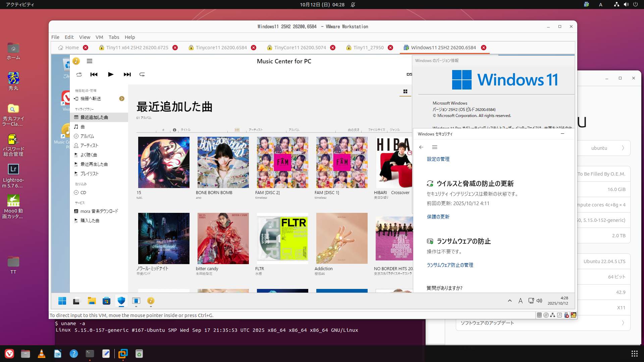This screenshot has height=362, width=644.
Task: Open the プレイリスト sidebar item
Action: [89, 174]
